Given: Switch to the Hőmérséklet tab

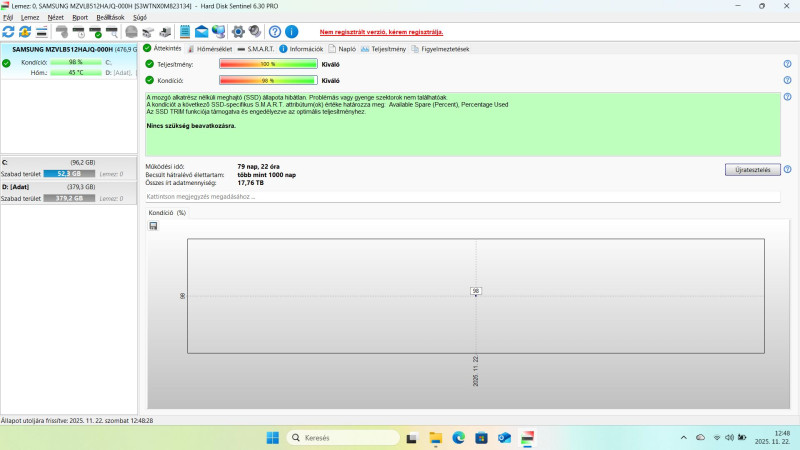Looking at the screenshot, I should click(x=209, y=49).
